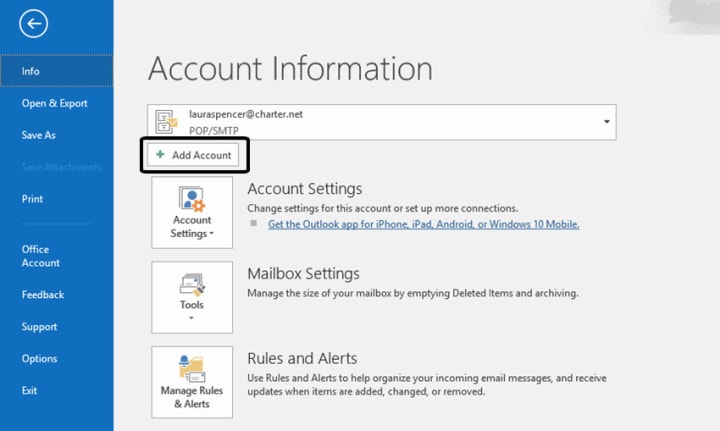This screenshot has width=720, height=431.
Task: Open the Account Settings dropdown arrow
Action: [212, 234]
